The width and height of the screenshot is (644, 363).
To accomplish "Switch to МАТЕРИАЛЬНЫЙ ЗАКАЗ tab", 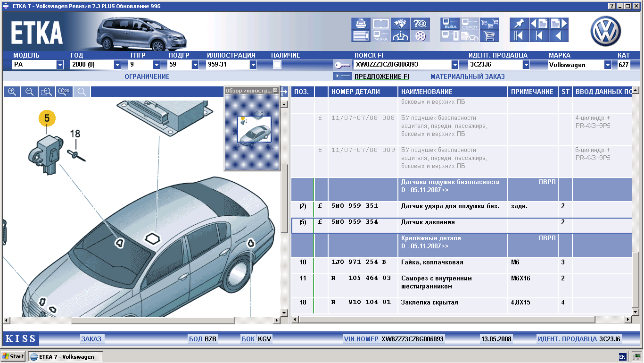I will pyautogui.click(x=467, y=76).
